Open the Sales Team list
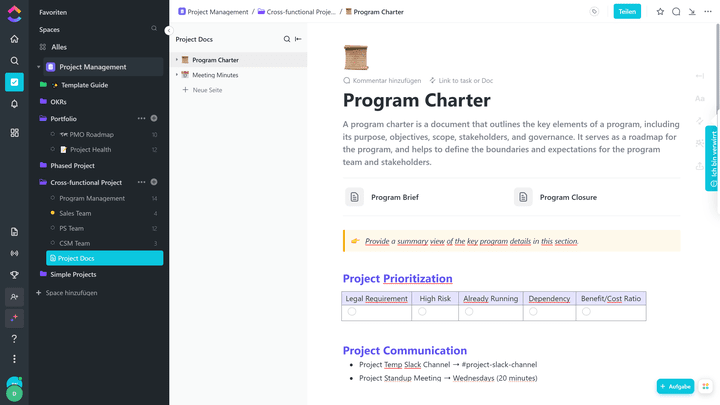The height and width of the screenshot is (405, 720). coord(75,213)
